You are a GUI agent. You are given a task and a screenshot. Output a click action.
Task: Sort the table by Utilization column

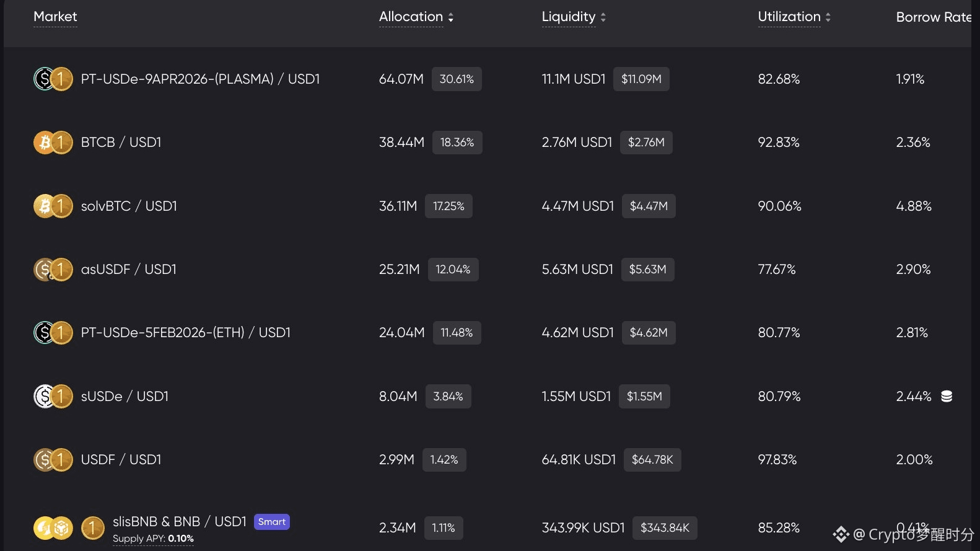794,17
